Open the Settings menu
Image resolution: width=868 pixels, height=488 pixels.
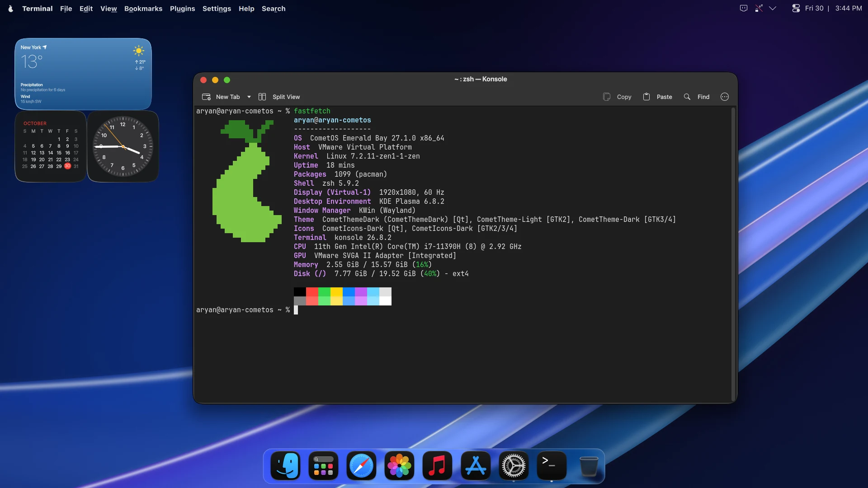point(217,9)
